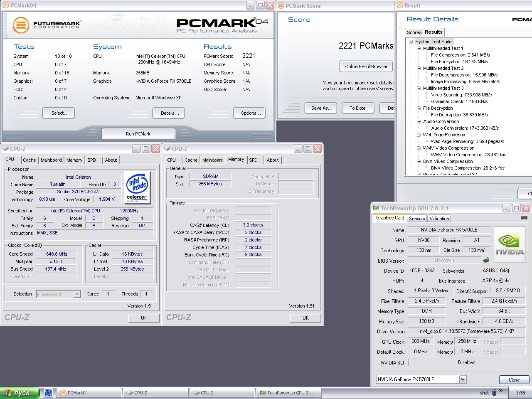Click OK in the left CPU-Z window
The width and height of the screenshot is (532, 399).
coord(144,318)
